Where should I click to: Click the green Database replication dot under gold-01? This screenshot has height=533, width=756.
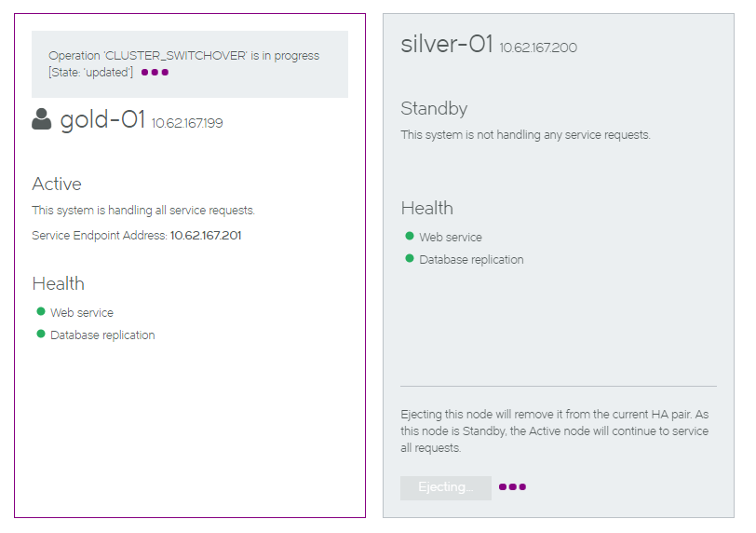41,334
